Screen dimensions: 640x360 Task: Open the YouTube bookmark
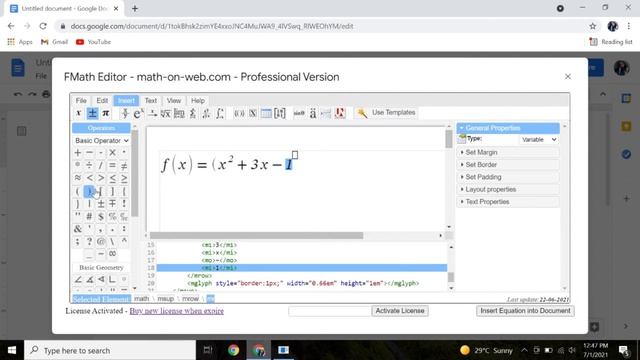[93, 42]
